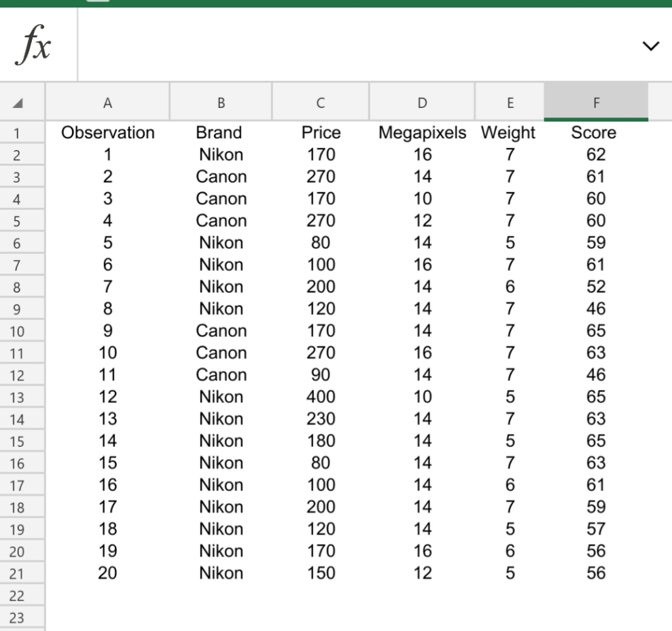This screenshot has height=631, width=672.
Task: Select the cell showing Canon for observation 2
Action: tap(221, 177)
